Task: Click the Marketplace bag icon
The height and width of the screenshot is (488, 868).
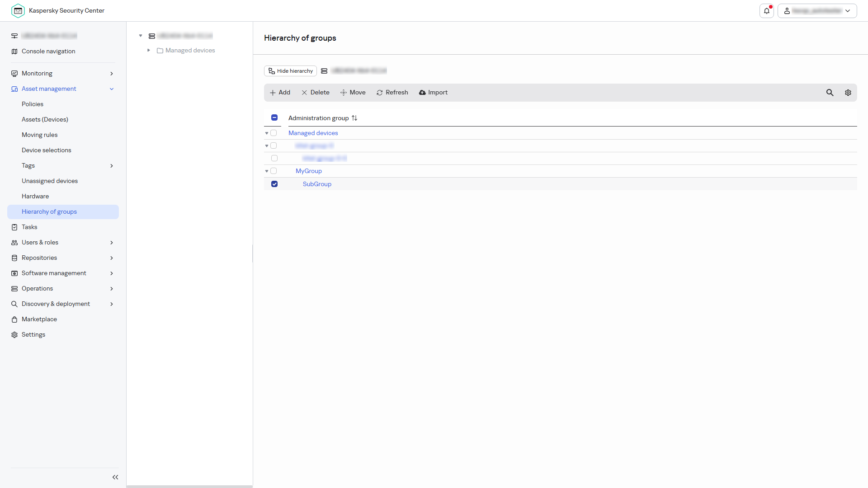Action: click(x=14, y=319)
